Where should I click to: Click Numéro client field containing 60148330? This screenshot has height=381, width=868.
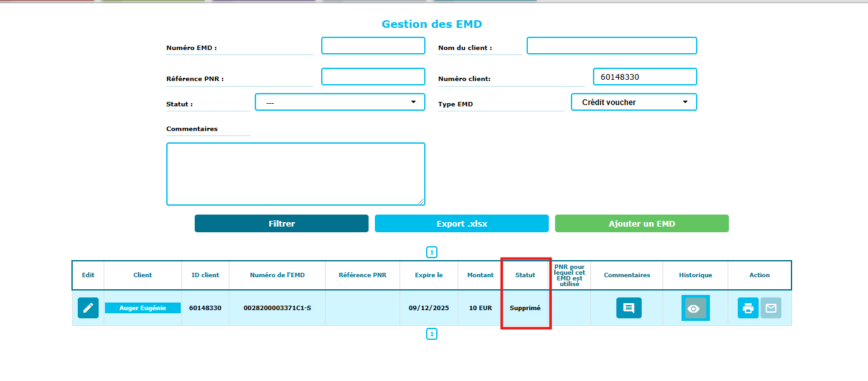tap(645, 77)
